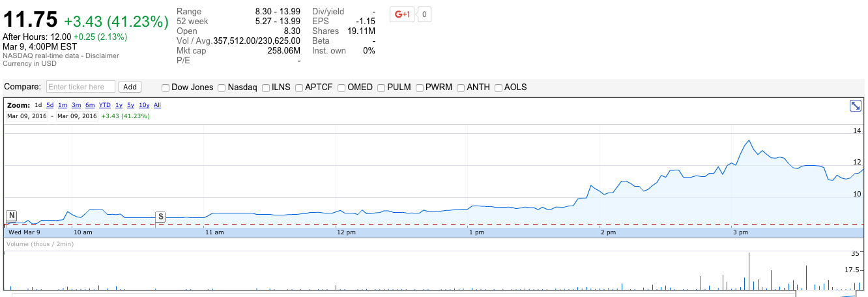The height and width of the screenshot is (297, 868).
Task: Focus the Enter ticker here field
Action: coord(81,87)
